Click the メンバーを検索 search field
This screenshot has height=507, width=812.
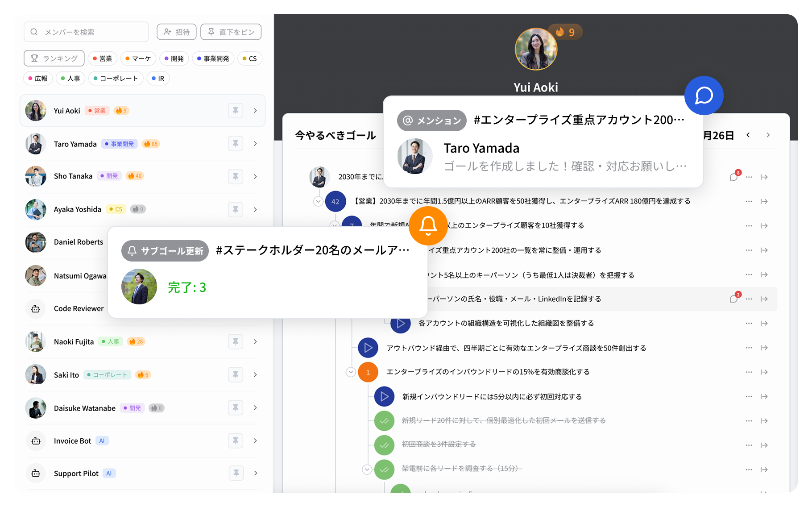[86, 32]
